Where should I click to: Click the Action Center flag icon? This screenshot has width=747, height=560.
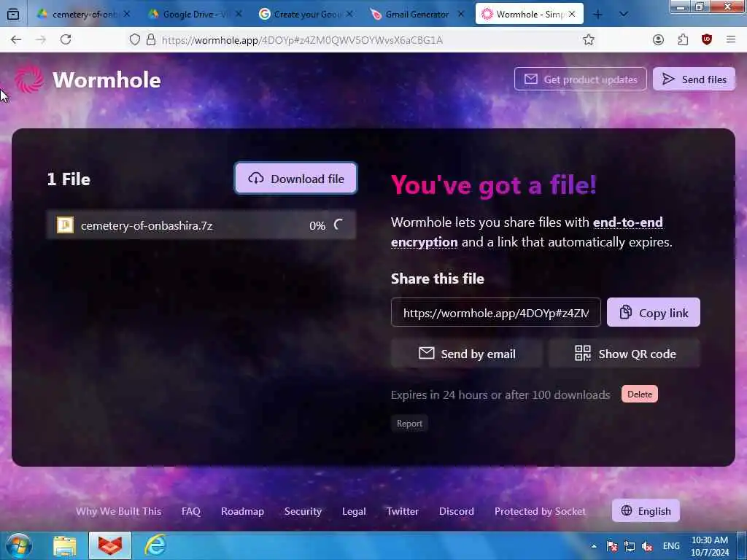[612, 546]
